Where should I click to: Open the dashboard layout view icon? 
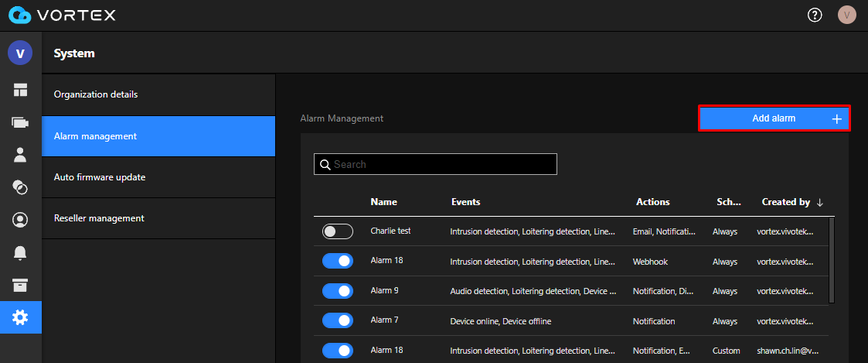tap(21, 90)
